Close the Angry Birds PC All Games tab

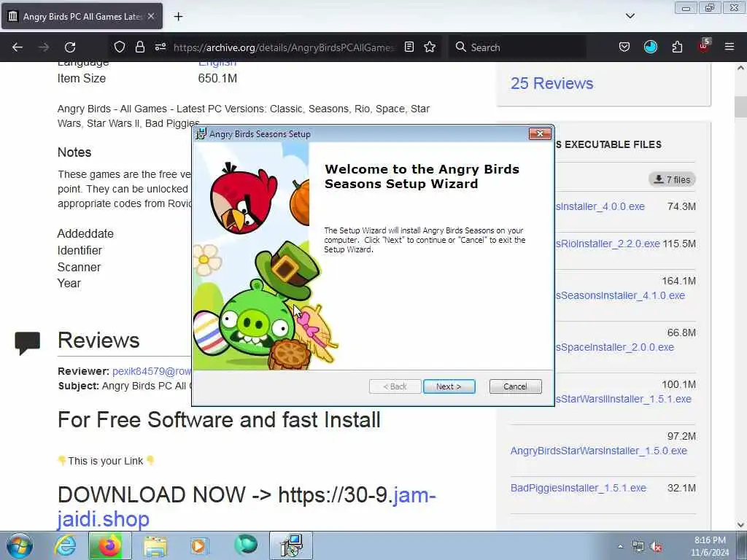(x=151, y=16)
